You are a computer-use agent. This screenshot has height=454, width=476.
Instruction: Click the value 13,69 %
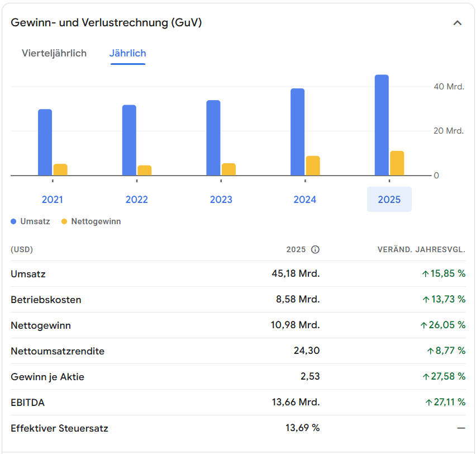click(x=302, y=428)
